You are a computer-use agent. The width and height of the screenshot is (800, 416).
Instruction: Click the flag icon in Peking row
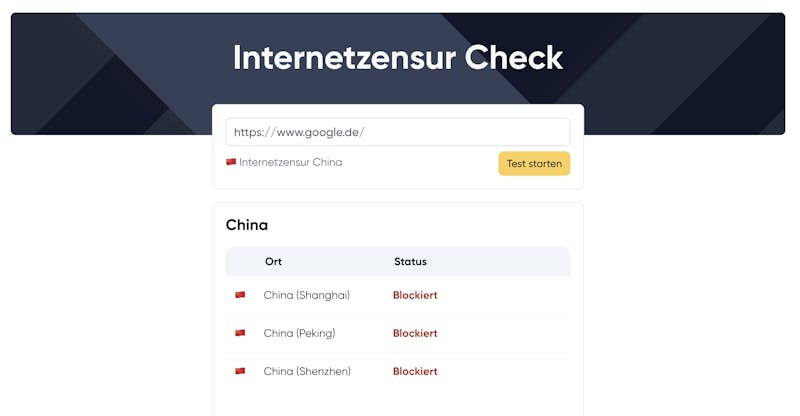(x=240, y=333)
